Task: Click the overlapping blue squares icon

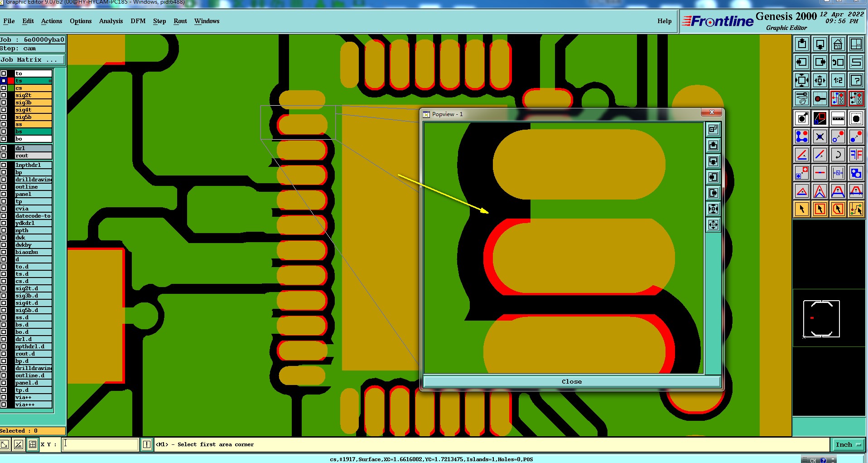Action: pos(856,173)
